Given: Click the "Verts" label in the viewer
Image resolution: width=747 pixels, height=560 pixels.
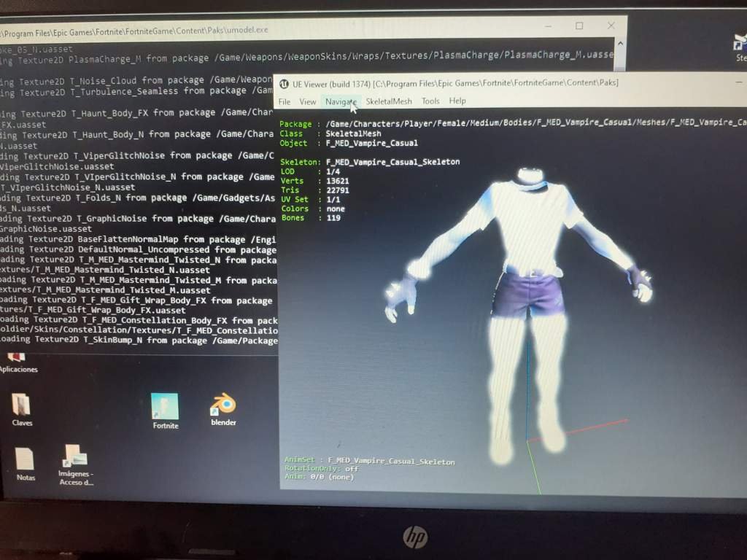Looking at the screenshot, I should coord(292,181).
